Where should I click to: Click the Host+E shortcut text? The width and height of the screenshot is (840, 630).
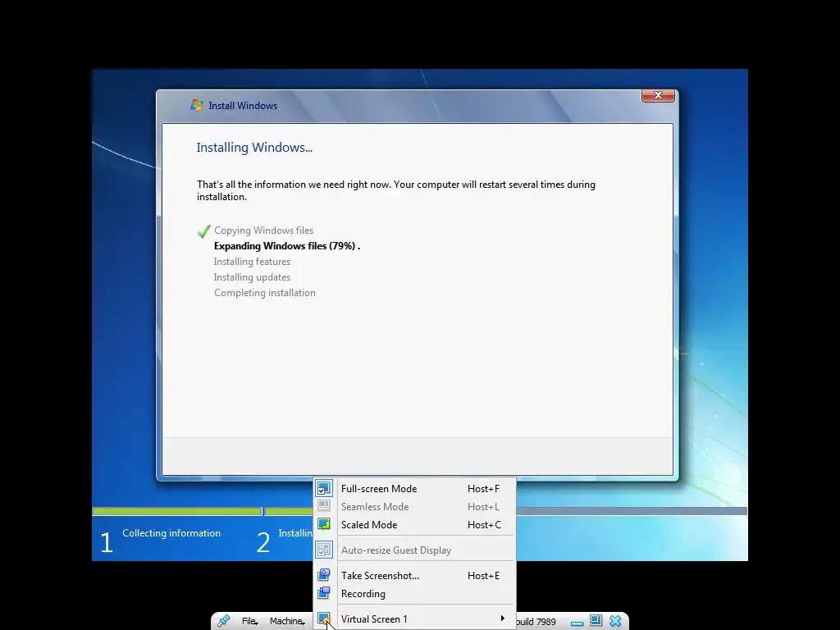tap(483, 576)
